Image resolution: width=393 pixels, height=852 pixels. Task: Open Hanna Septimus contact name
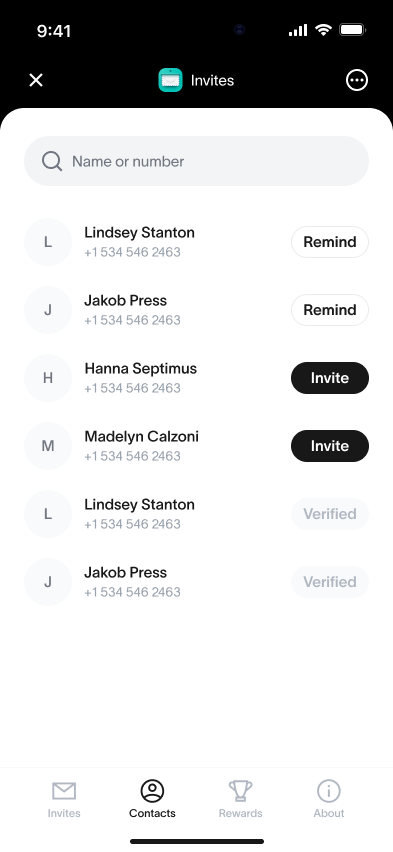[x=141, y=368]
